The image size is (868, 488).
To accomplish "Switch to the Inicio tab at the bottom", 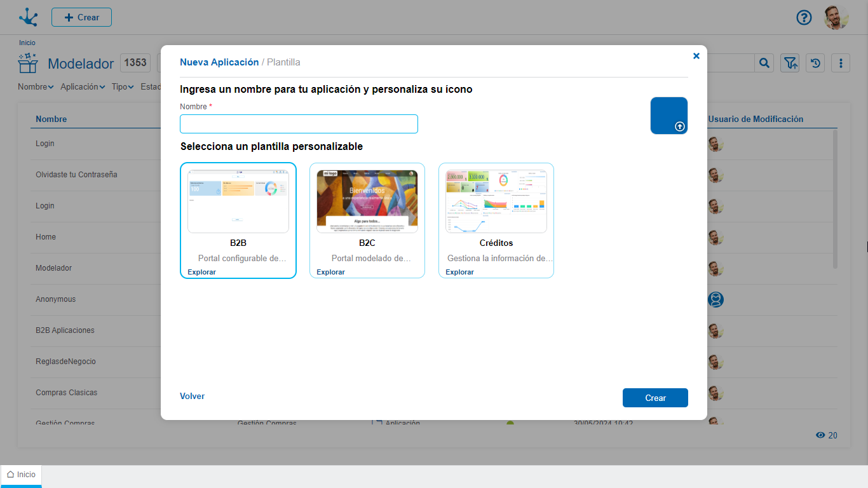I will [22, 474].
